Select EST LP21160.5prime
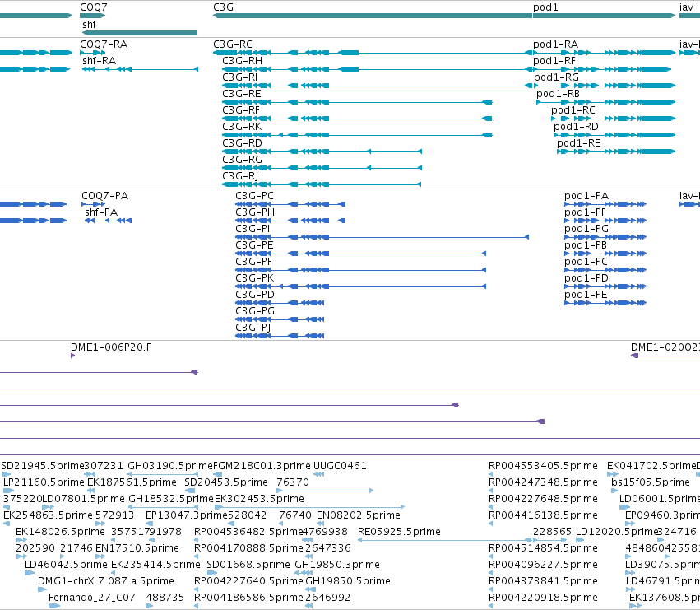Viewport: 700px width, 610px height. [44, 482]
